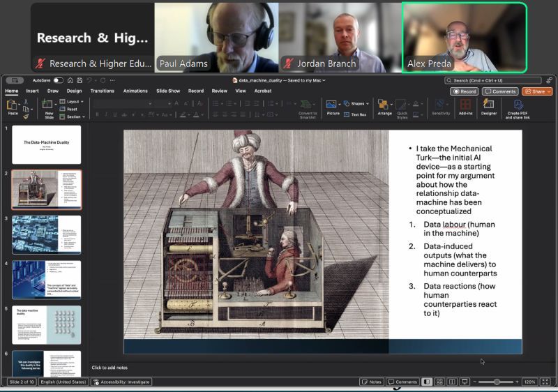This screenshot has height=392, width=558.
Task: Click the orange Share button
Action: coord(537,91)
